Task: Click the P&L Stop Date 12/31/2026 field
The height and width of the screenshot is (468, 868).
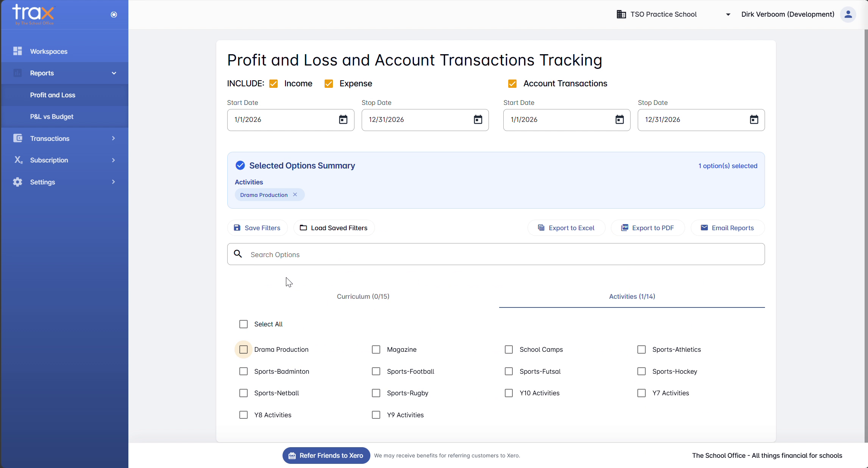Action: pos(425,120)
